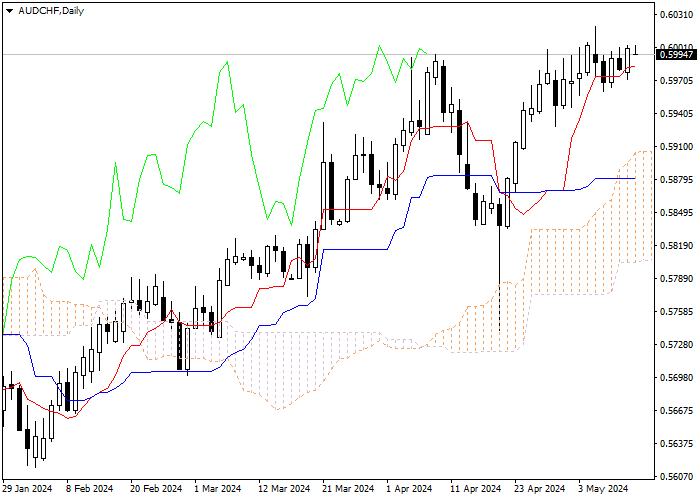Click price axis value 0.56070
The height and width of the screenshot is (500, 700).
677,476
